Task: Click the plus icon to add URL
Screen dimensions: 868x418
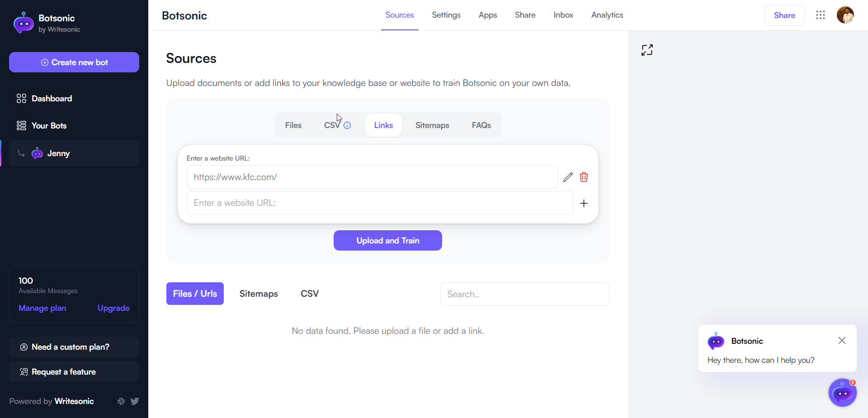Action: point(584,203)
